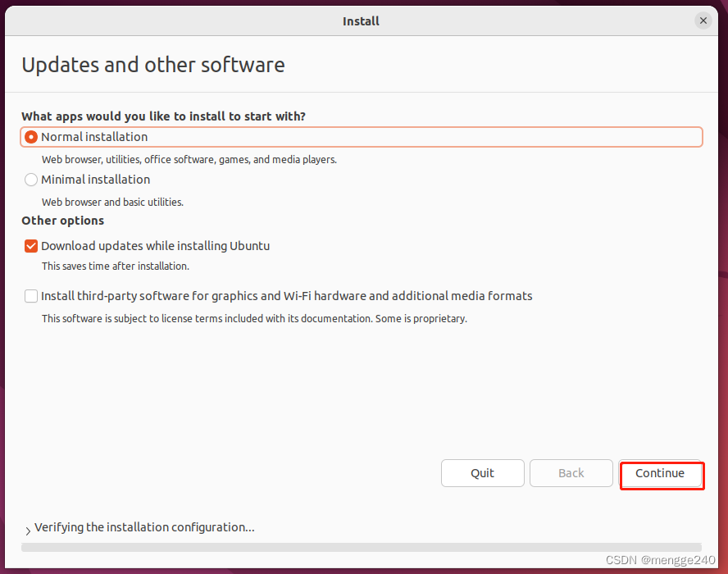Click the Continue button

662,474
